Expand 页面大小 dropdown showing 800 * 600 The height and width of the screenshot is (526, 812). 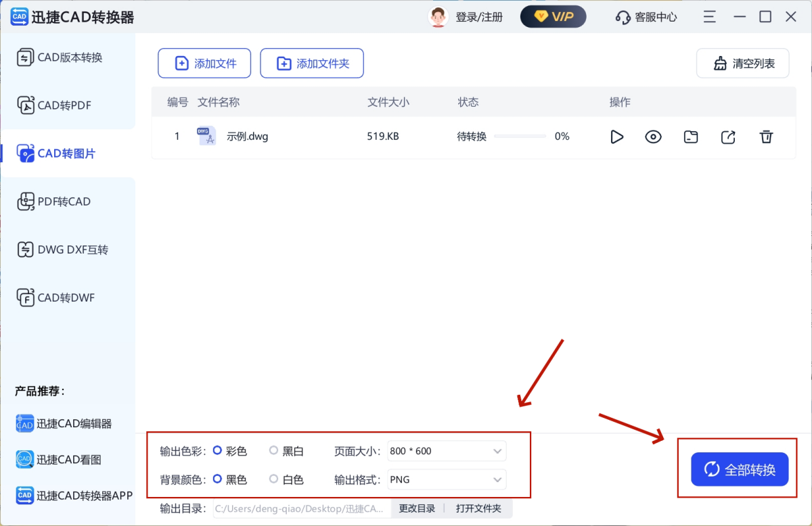[447, 451]
